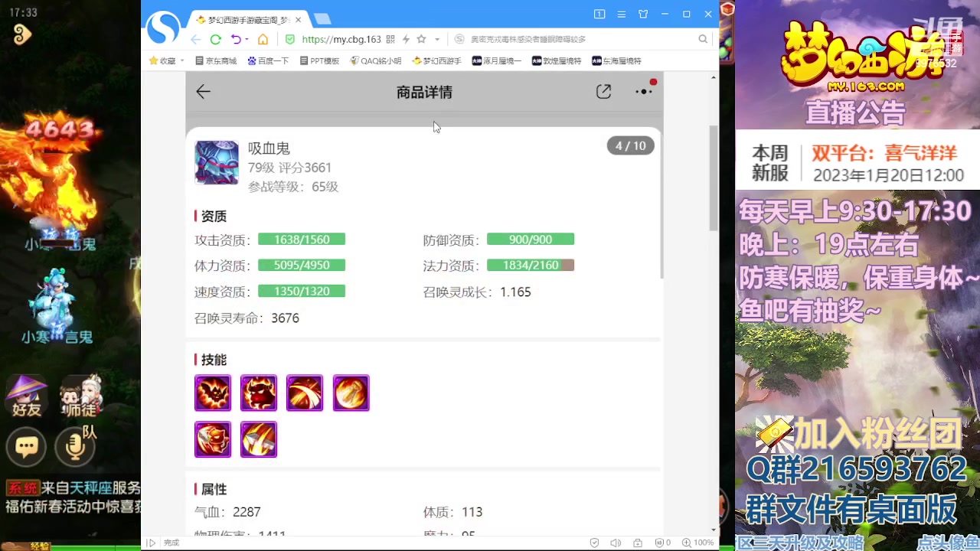
Task: Click the window-count box icon in title bar
Action: pyautogui.click(x=599, y=14)
